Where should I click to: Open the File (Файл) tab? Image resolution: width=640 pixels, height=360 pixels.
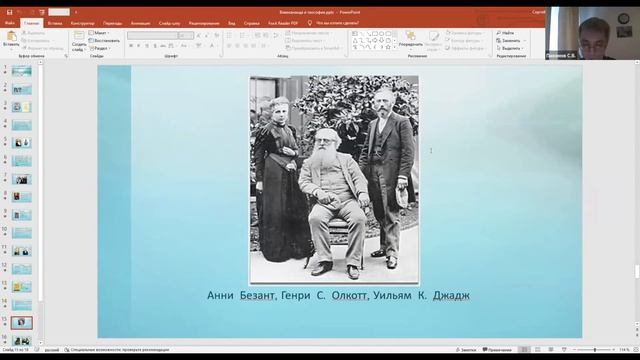10,23
